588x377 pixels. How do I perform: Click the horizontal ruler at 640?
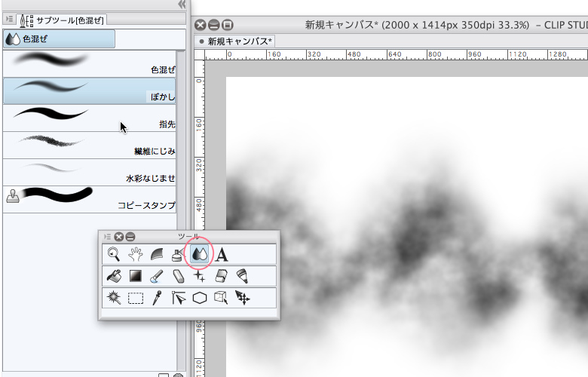coord(394,55)
